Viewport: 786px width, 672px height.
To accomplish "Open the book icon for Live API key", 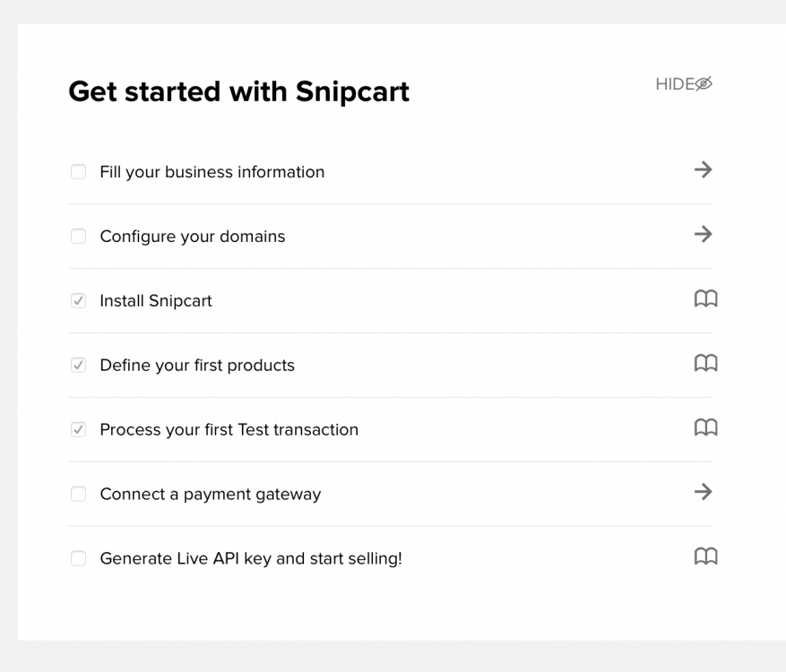I will point(705,556).
